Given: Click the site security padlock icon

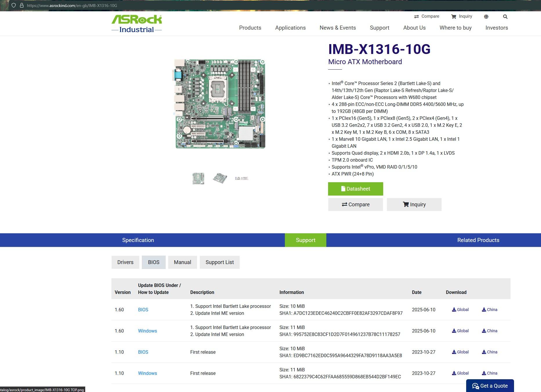Looking at the screenshot, I should tap(21, 6).
